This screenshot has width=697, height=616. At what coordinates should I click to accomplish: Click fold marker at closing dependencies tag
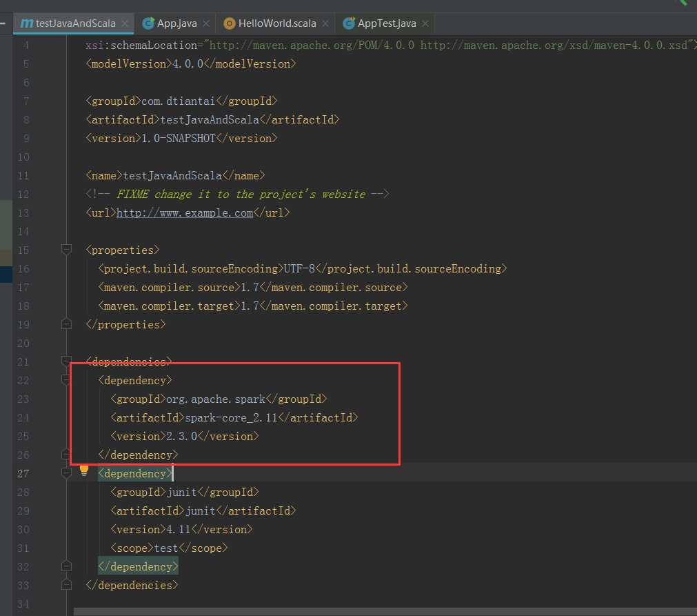click(x=67, y=585)
